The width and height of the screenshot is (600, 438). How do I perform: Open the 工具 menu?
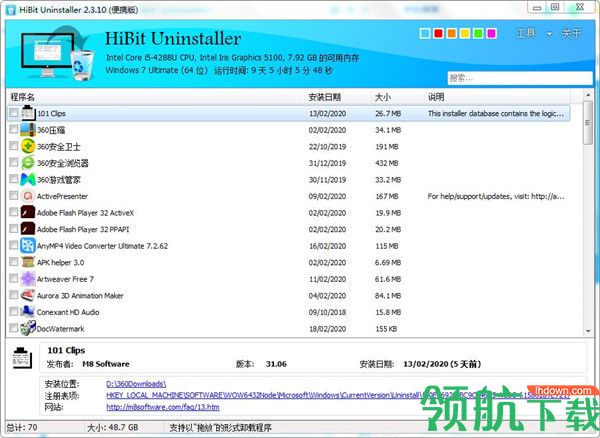[526, 34]
